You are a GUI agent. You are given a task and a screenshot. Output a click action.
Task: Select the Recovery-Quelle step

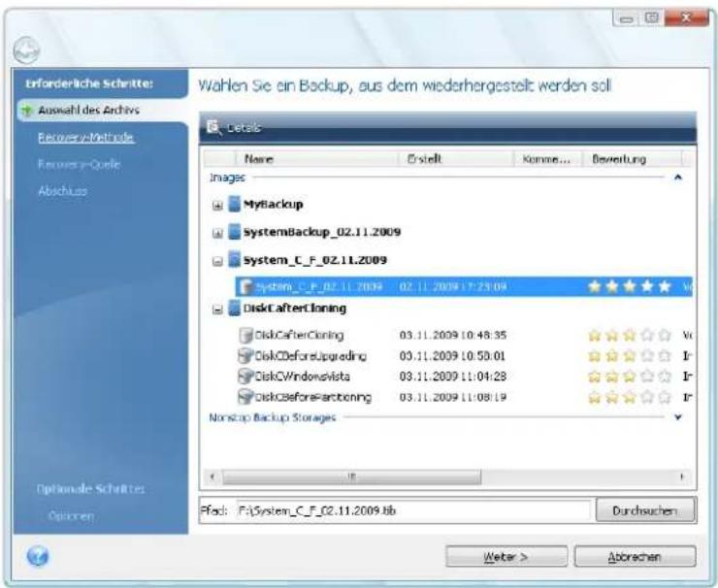(x=79, y=164)
